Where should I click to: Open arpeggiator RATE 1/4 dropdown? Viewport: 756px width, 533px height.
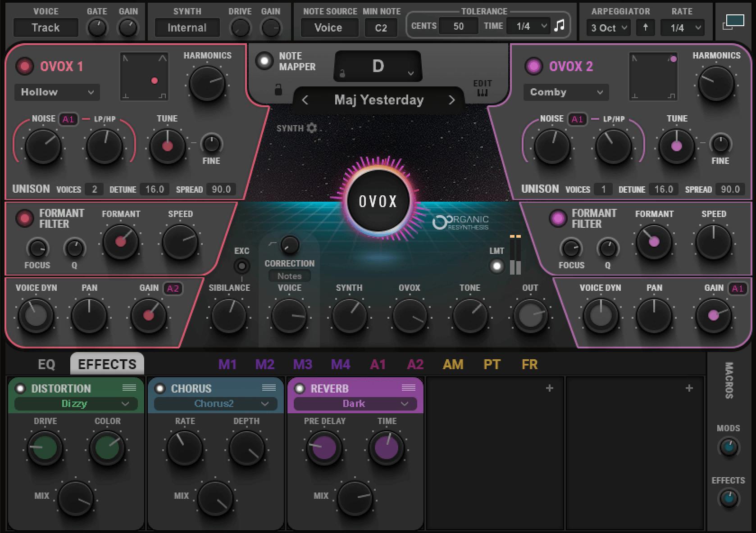click(x=683, y=28)
